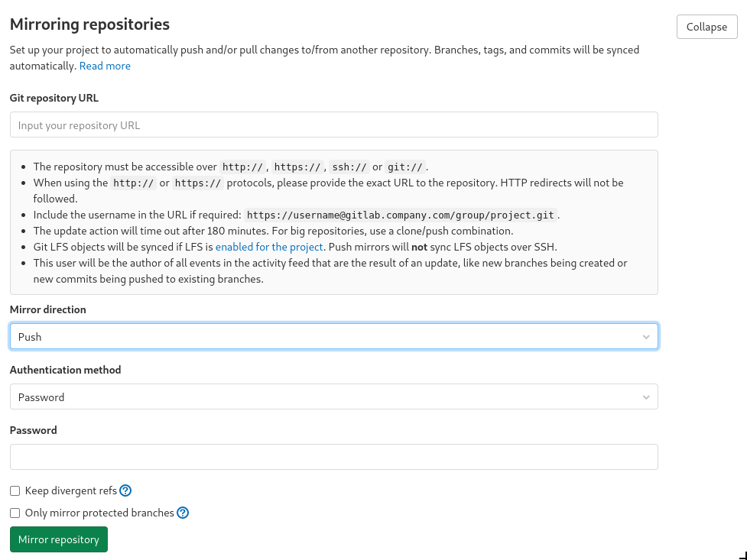This screenshot has height=560, width=747.
Task: Check Only mirror protected branches
Action: (x=15, y=513)
